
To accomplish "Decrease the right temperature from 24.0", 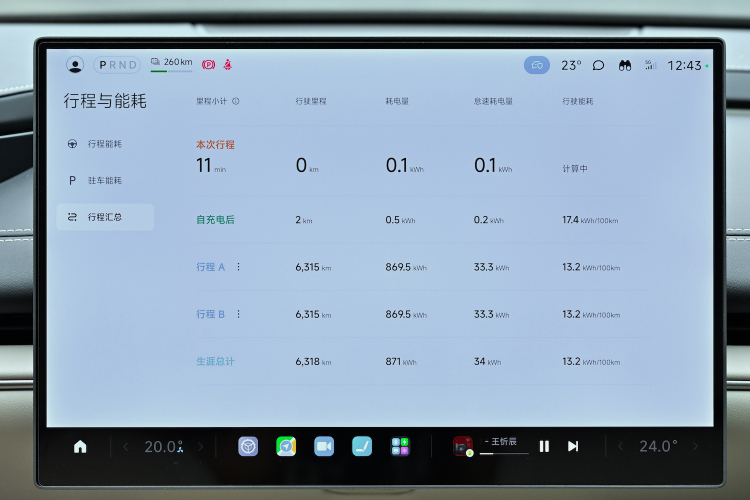I will 620,446.
